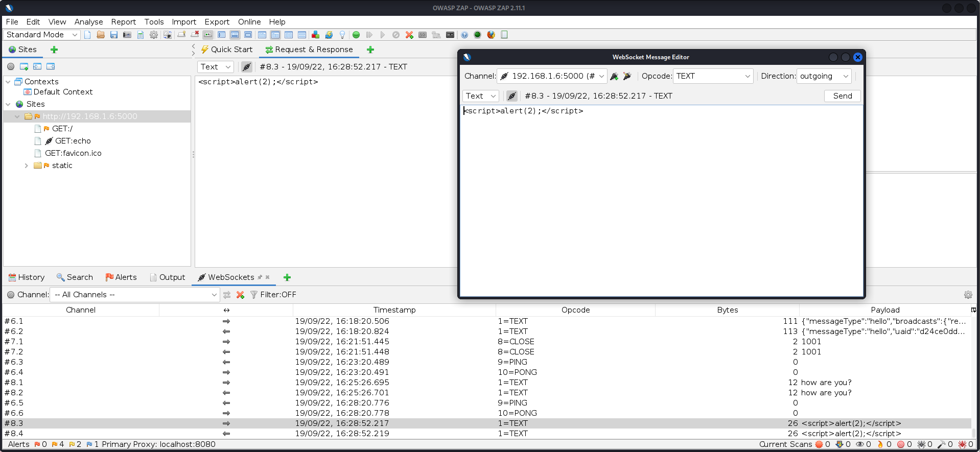980x452 pixels.
Task: Collapse the http://192.168.1.6:5000 site node
Action: (17, 116)
